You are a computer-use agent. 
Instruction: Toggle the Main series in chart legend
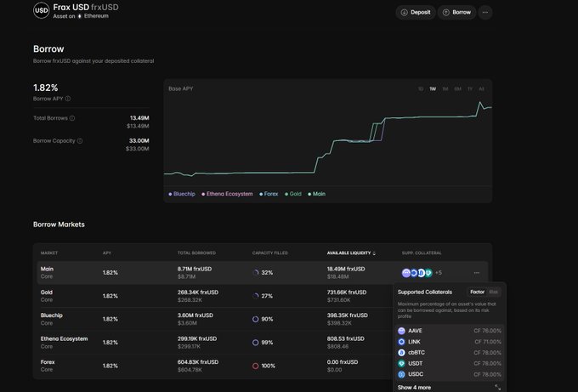(317, 194)
